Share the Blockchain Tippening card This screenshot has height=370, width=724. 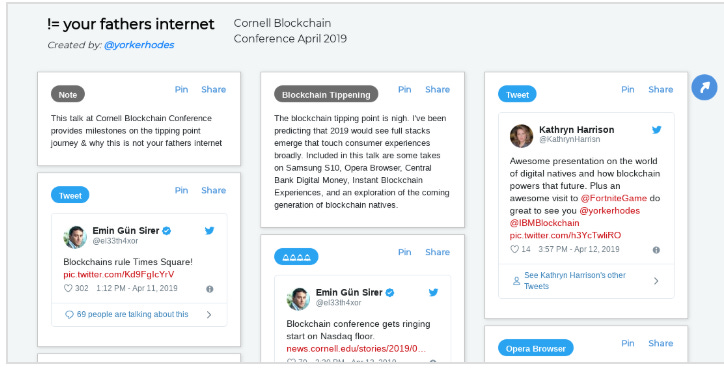pyautogui.click(x=437, y=90)
